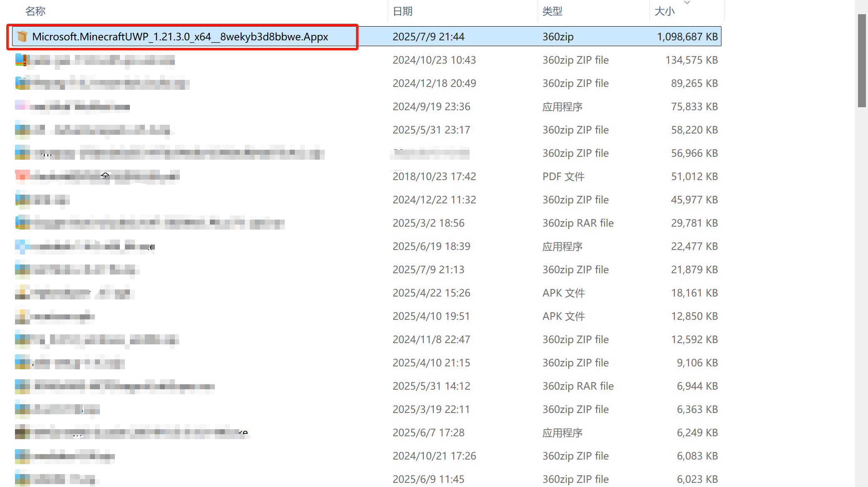Sort list by the 名称 column header
Image resolution: width=868 pixels, height=487 pixels.
pyautogui.click(x=35, y=11)
